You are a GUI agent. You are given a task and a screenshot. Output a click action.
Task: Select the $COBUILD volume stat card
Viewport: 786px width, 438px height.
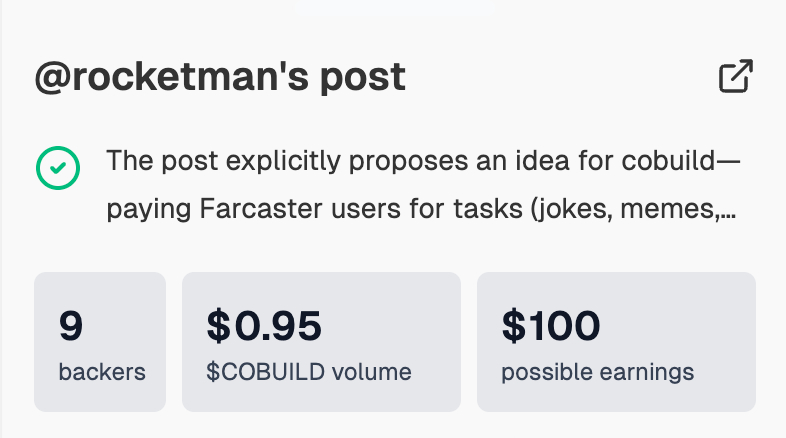[x=321, y=341]
